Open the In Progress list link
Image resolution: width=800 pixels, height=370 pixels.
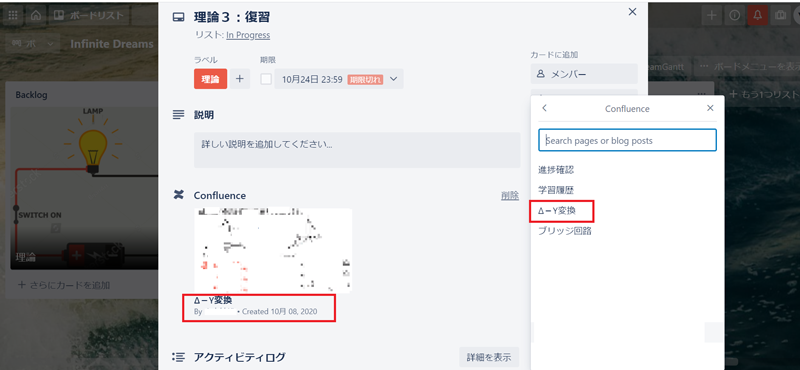click(248, 35)
